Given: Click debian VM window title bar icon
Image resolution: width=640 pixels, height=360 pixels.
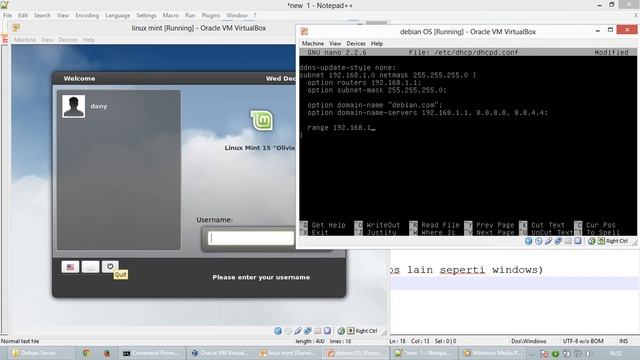Looking at the screenshot, I should pos(304,31).
